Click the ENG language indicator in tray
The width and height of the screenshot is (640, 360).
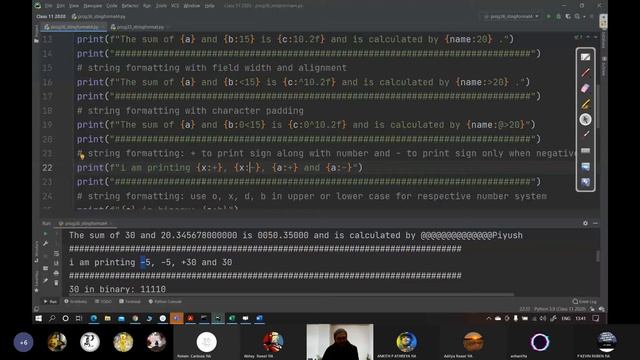click(566, 318)
